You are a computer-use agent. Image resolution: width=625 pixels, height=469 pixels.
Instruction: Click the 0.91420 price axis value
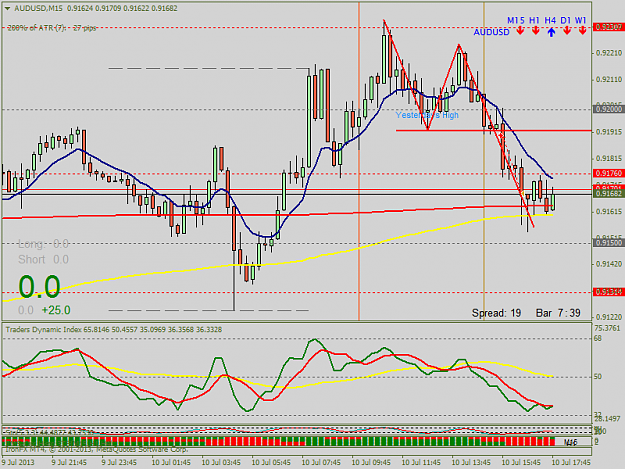(609, 264)
